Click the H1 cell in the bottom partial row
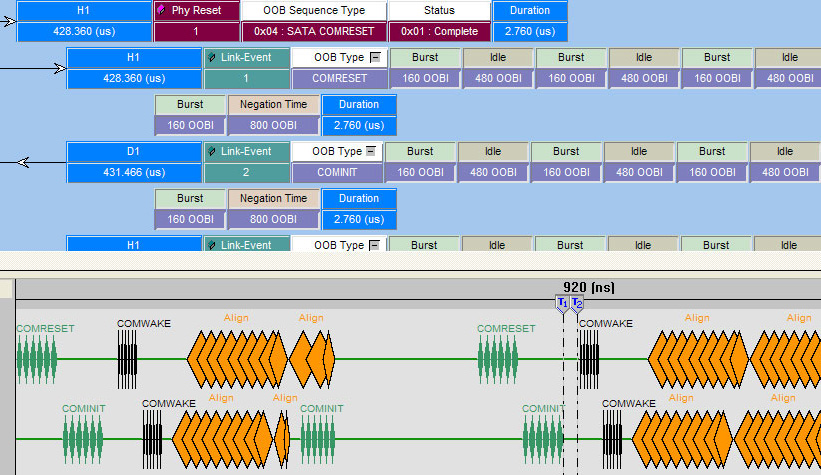821x475 pixels. pos(134,244)
